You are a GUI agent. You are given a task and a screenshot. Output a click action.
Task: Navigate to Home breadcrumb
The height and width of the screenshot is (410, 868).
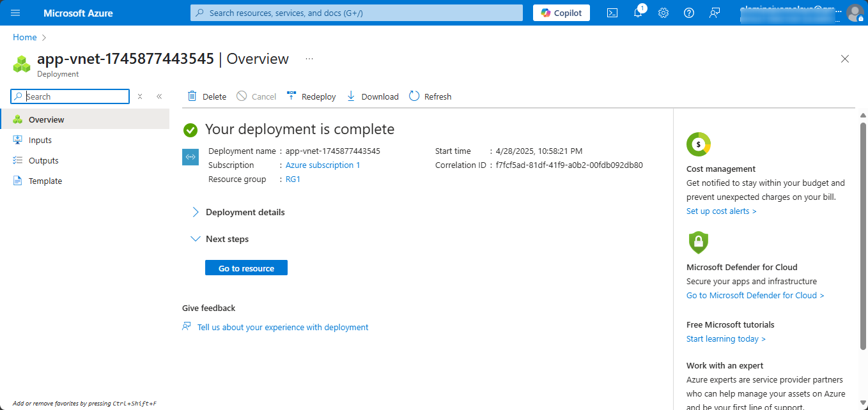coord(25,37)
